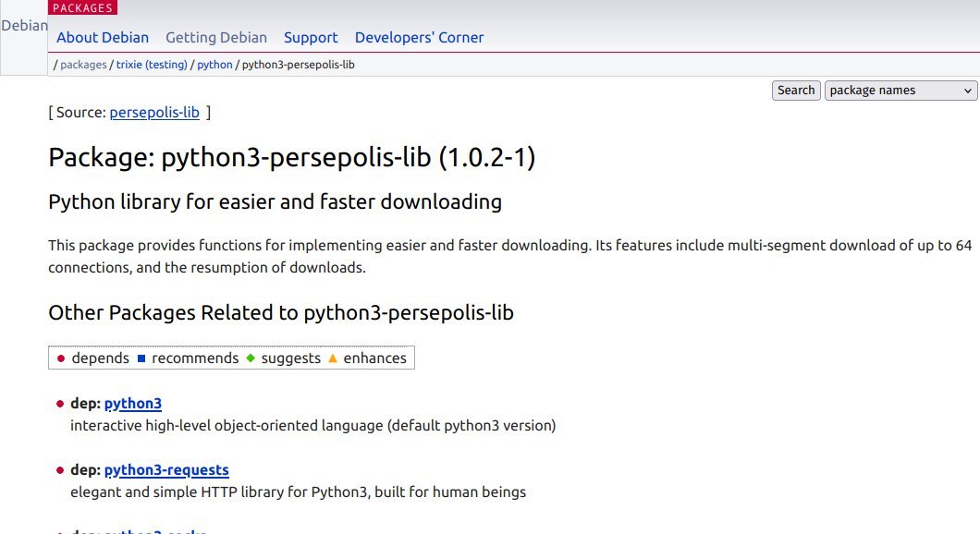Click 'elegant and simple HTTP library' description
This screenshot has width=980, height=534.
[x=298, y=492]
